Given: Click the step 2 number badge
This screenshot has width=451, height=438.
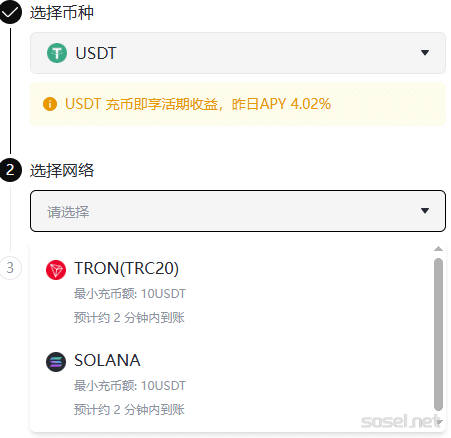Looking at the screenshot, I should (x=10, y=170).
